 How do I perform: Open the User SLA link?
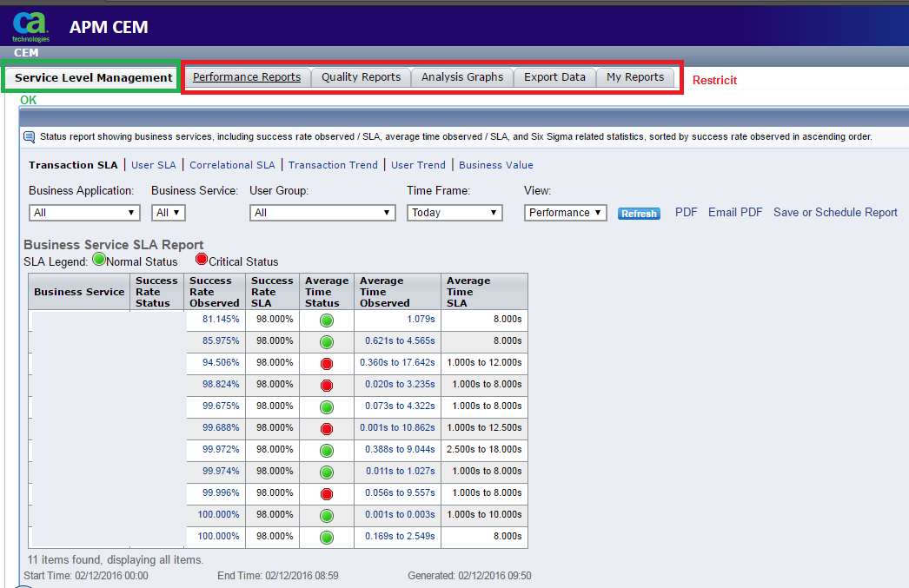pyautogui.click(x=154, y=165)
